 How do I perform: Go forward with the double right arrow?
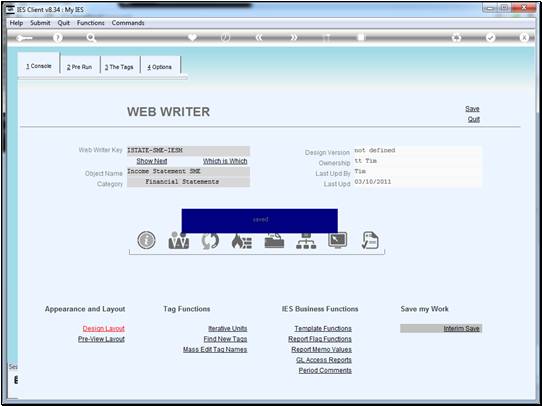293,38
